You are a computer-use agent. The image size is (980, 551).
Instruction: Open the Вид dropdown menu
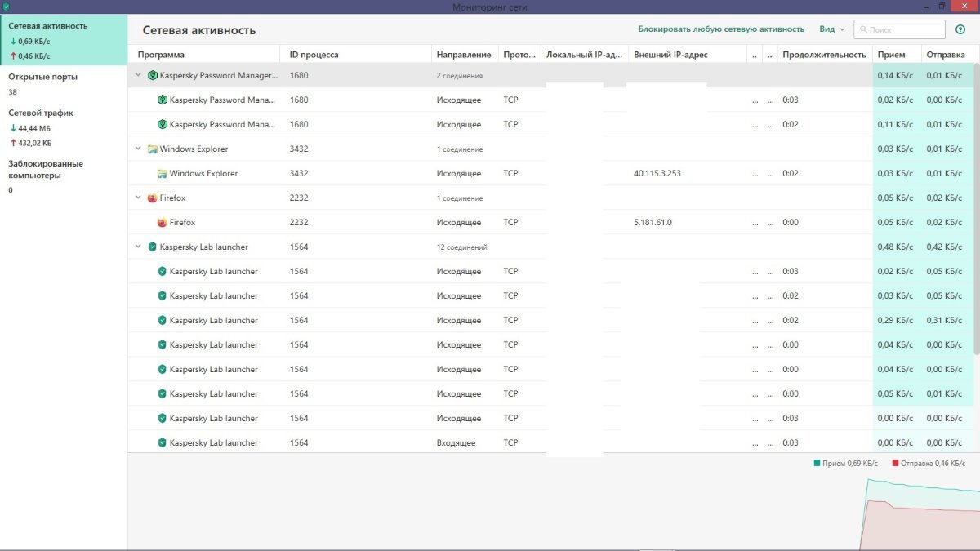coord(831,29)
